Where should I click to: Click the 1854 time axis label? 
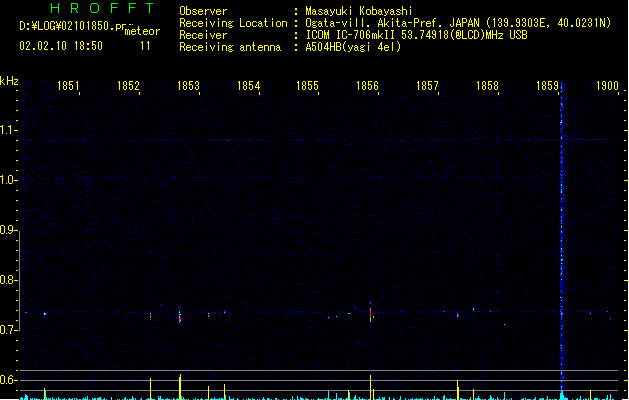(248, 85)
